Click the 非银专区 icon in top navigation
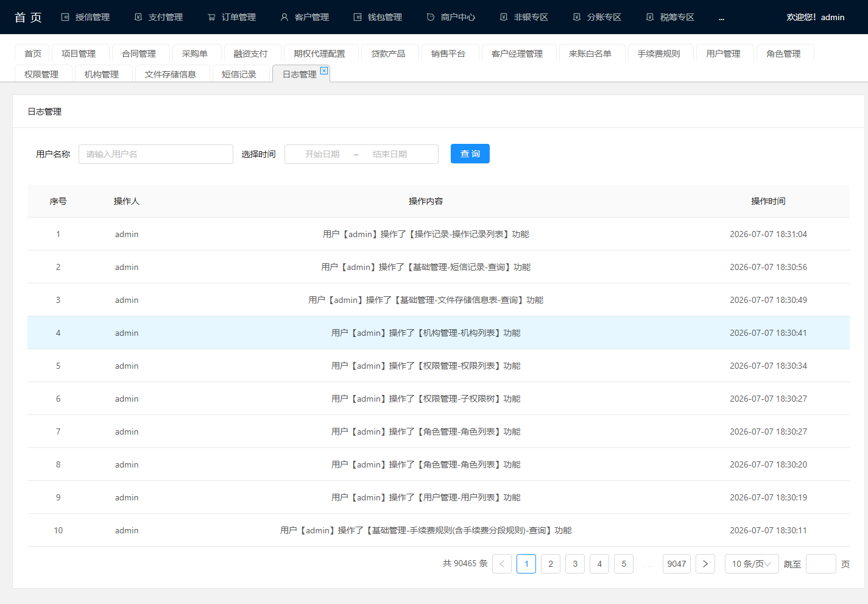The width and height of the screenshot is (868, 604). tap(504, 17)
